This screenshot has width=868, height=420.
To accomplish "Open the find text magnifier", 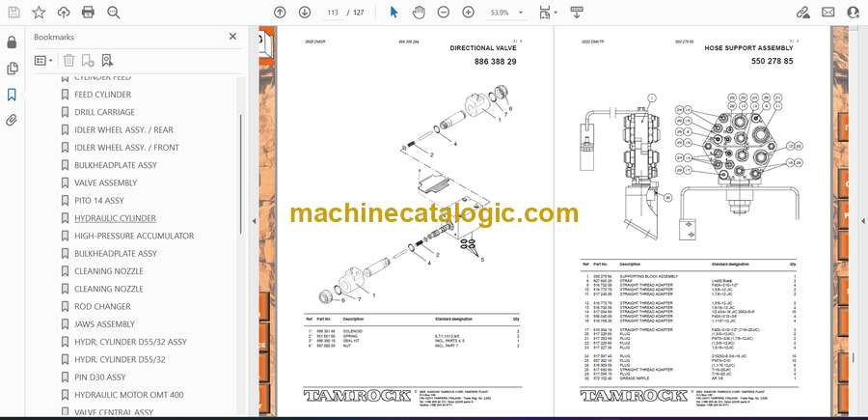I will point(114,13).
